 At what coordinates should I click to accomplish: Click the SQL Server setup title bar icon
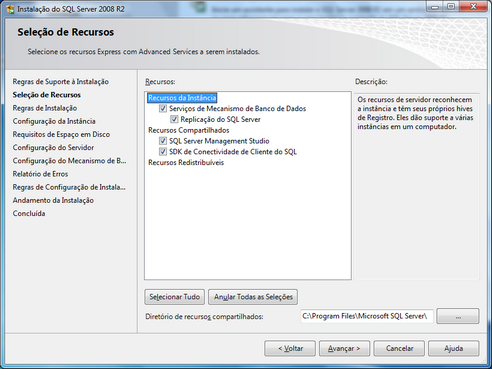tap(10, 9)
